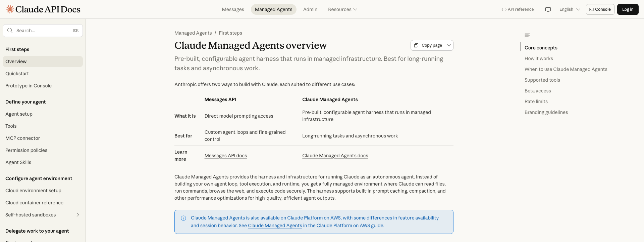Open Permission policies sidebar item
This screenshot has height=242, width=644.
pyautogui.click(x=43, y=150)
